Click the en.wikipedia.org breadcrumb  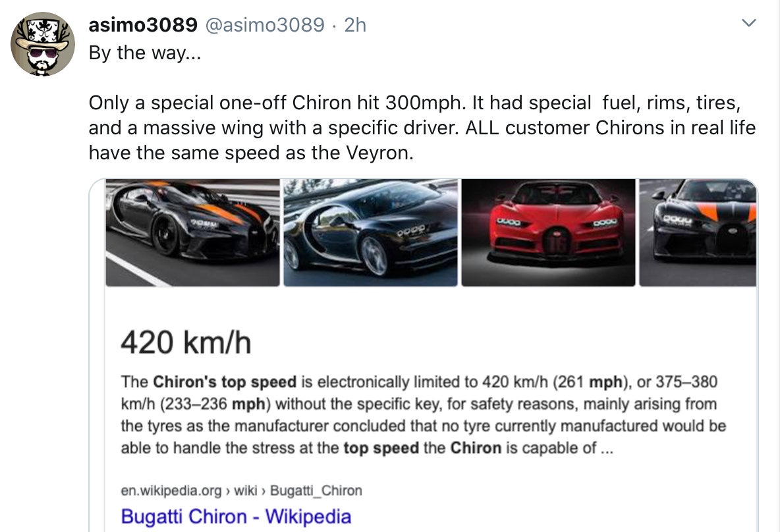point(171,491)
